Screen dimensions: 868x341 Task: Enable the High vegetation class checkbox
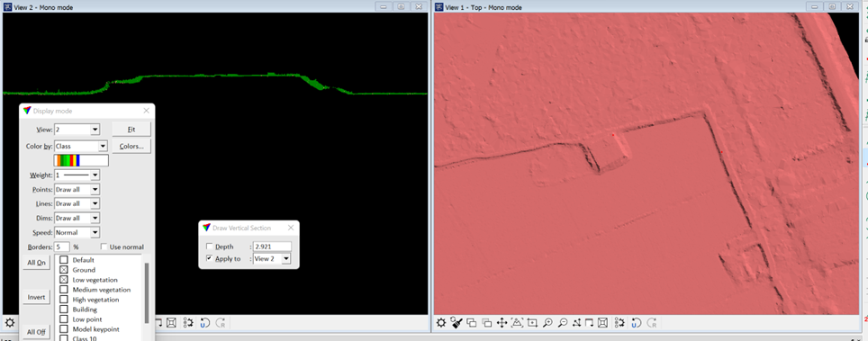tap(64, 300)
